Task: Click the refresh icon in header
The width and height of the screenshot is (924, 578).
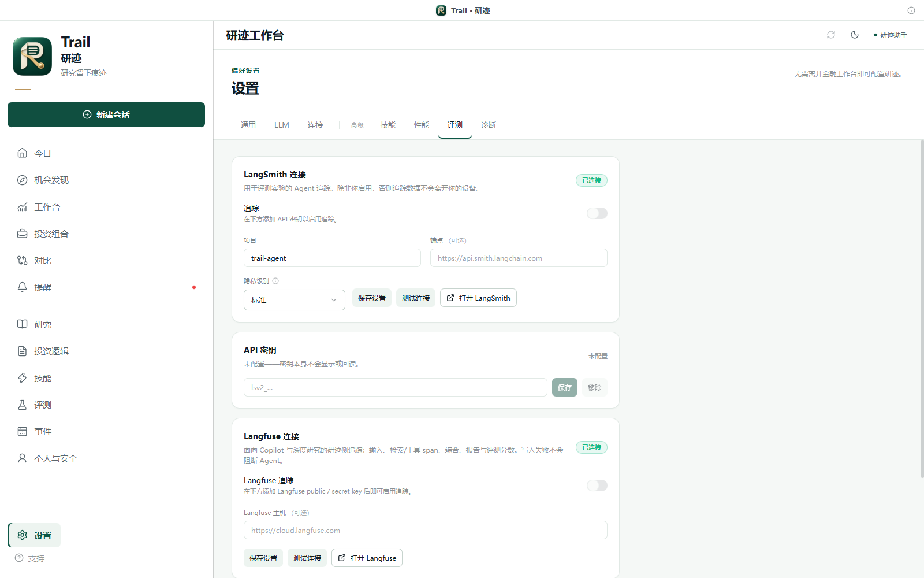Action: click(831, 35)
